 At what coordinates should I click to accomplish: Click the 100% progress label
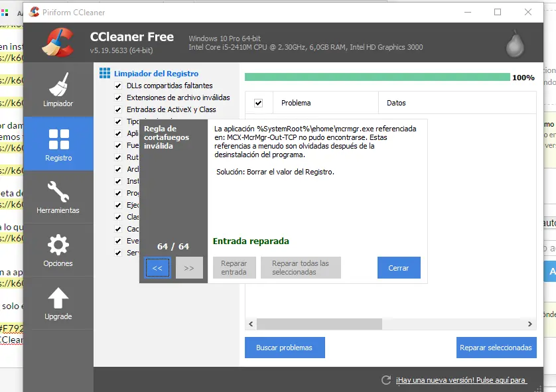523,78
